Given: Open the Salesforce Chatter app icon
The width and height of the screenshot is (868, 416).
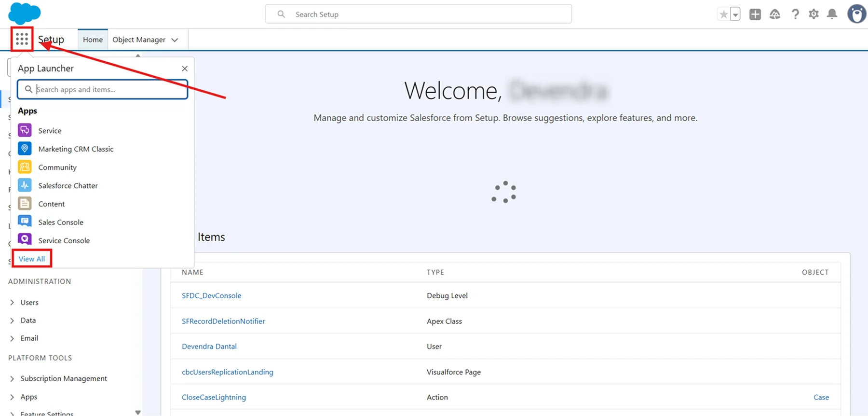Looking at the screenshot, I should pyautogui.click(x=25, y=185).
